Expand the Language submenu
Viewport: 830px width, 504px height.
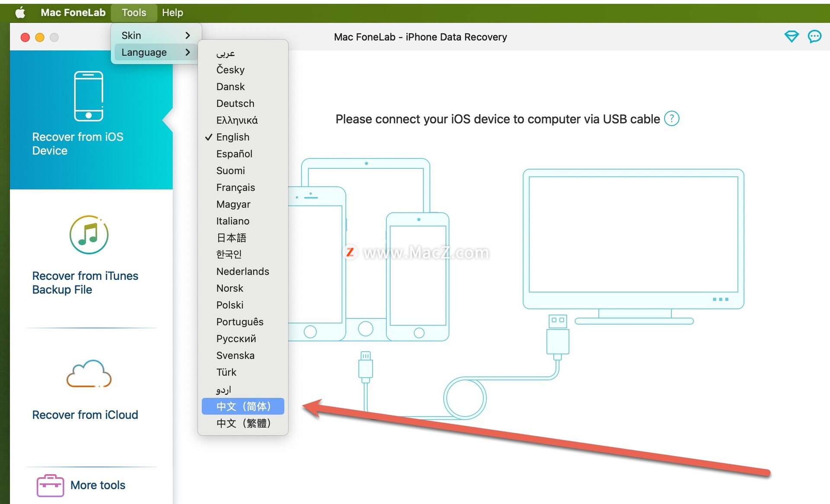click(156, 52)
